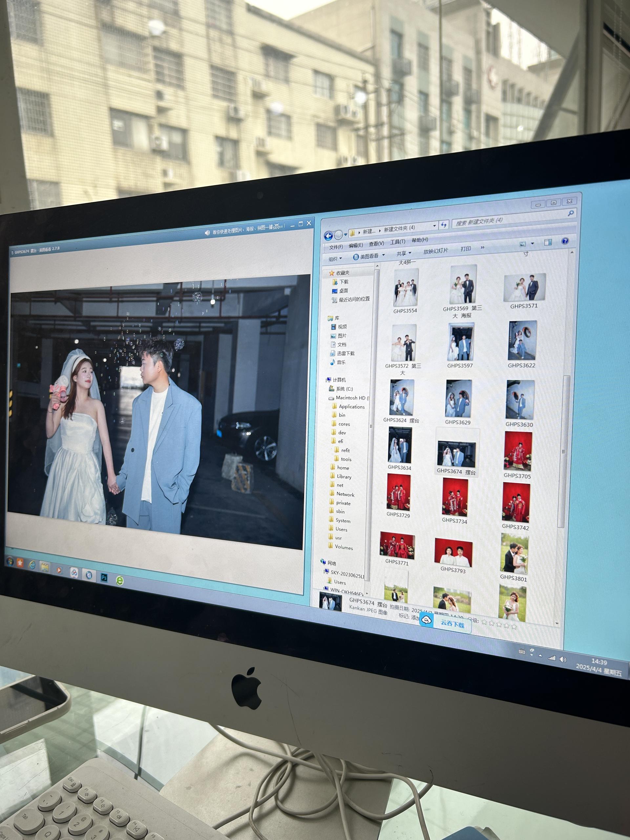The image size is (630, 840).
Task: Click the 放映幻灯片 button
Action: 435,251
